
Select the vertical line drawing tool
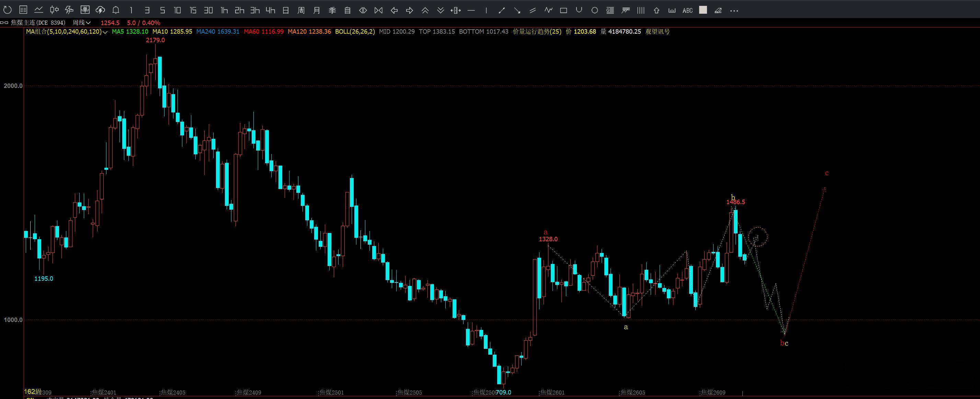coord(486,10)
